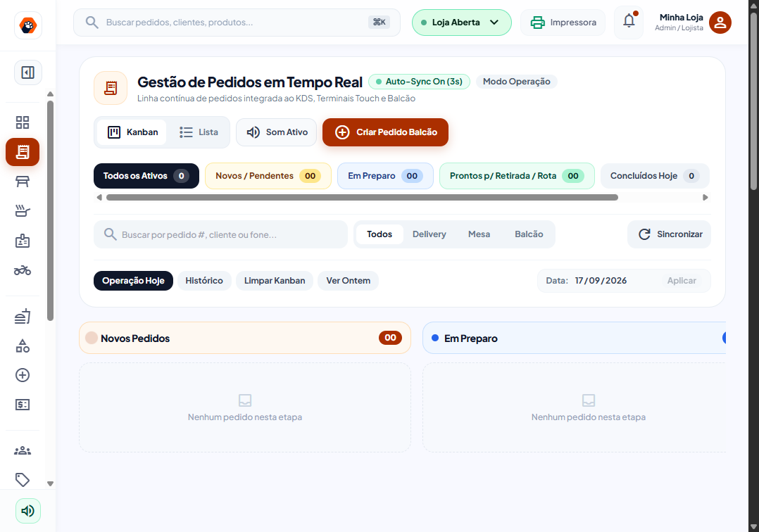Open the price tag icon in sidebar
The height and width of the screenshot is (532, 759).
click(23, 480)
